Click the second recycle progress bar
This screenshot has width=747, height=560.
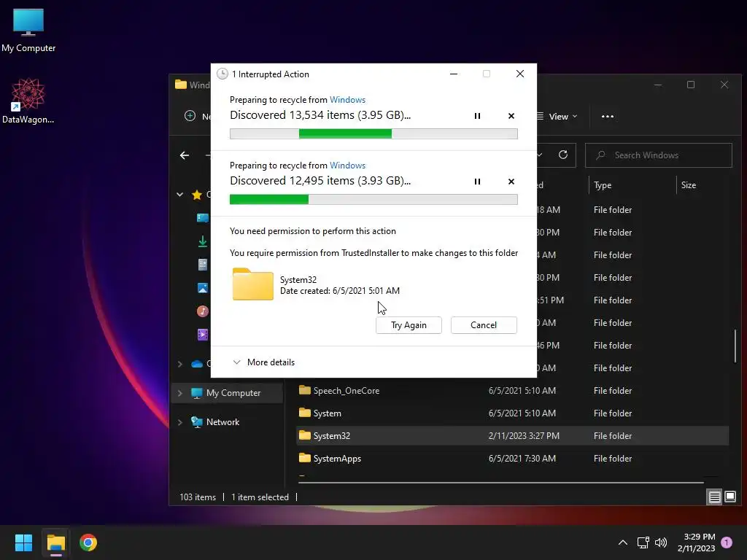point(373,200)
